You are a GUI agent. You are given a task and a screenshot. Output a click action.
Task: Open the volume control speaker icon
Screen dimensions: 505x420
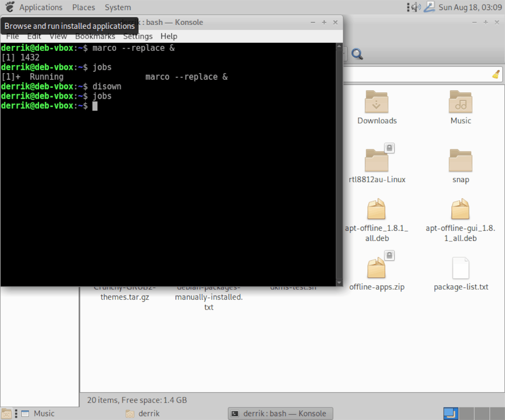tap(417, 7)
